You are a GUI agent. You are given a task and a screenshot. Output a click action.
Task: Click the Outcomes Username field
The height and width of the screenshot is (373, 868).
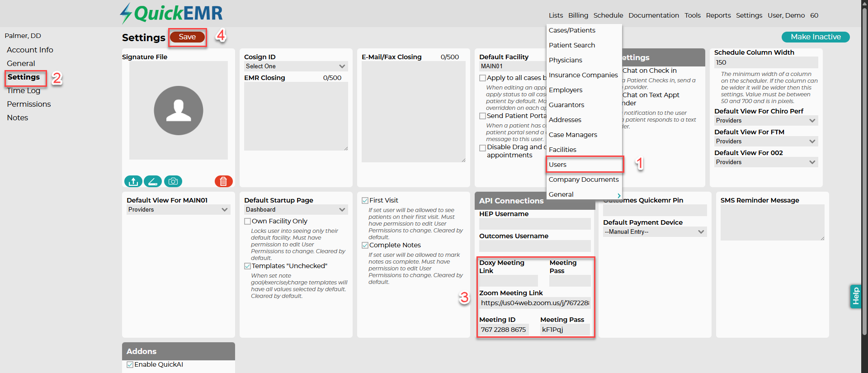(x=535, y=246)
